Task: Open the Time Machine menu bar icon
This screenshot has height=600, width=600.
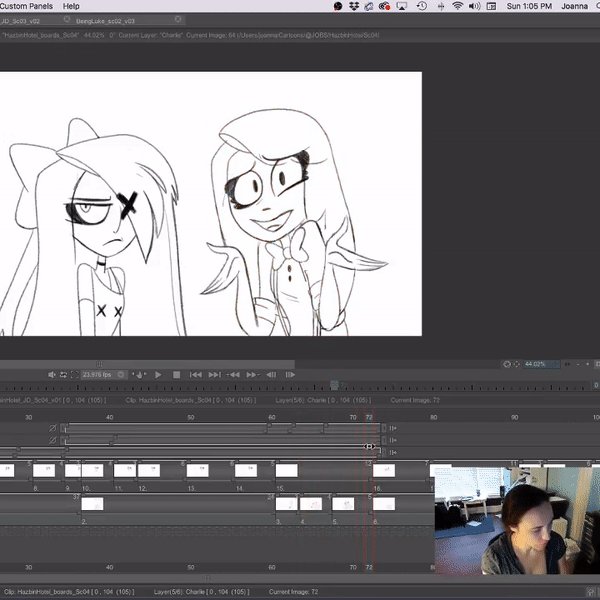Action: (422, 6)
